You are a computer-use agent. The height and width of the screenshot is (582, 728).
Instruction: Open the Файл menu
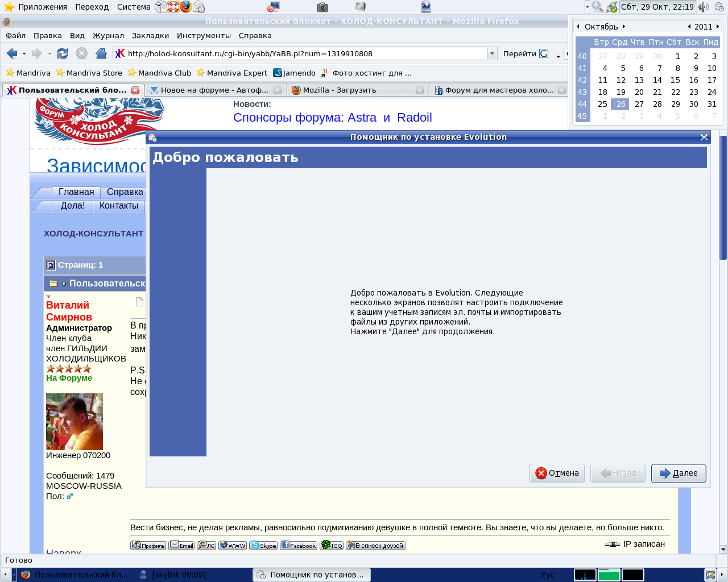16,35
